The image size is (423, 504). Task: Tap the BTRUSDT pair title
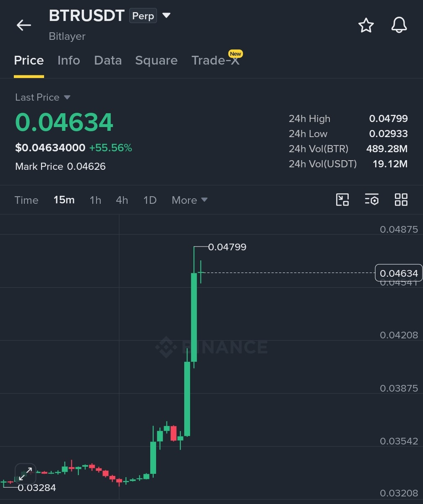click(86, 16)
